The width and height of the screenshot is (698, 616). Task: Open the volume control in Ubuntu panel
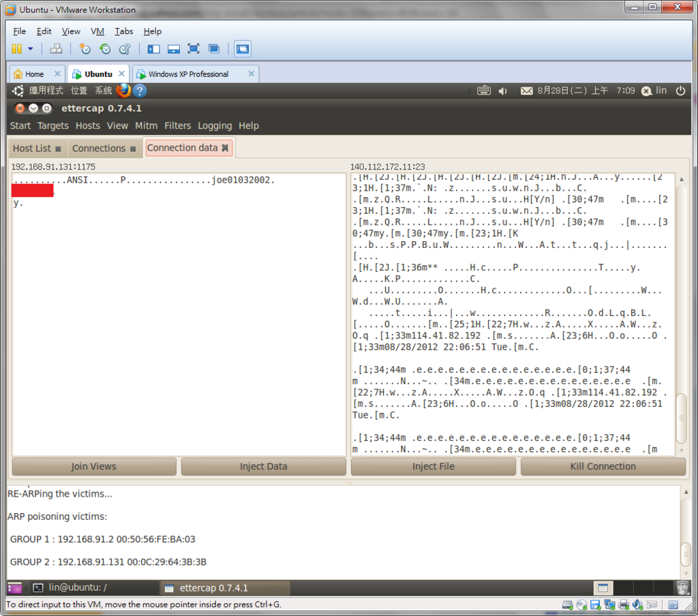(x=504, y=91)
